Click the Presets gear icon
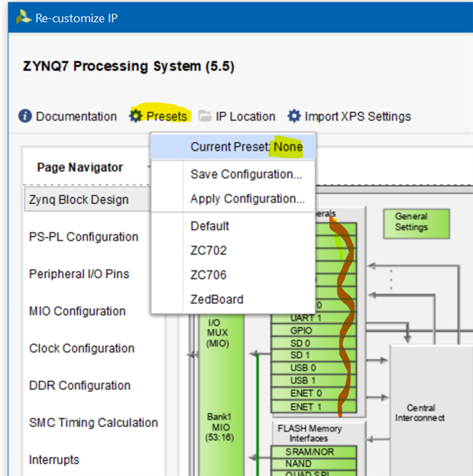Image resolution: width=473 pixels, height=476 pixels. pyautogui.click(x=136, y=116)
